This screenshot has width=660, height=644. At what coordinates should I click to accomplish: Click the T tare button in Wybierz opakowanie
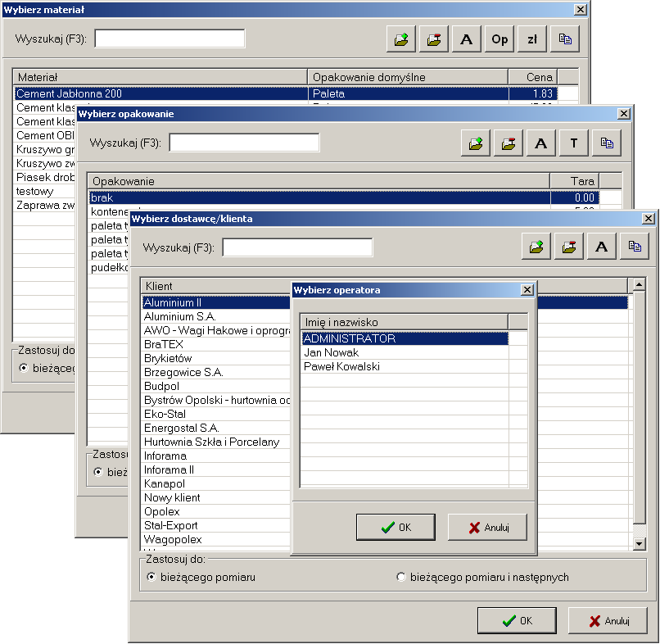point(574,143)
